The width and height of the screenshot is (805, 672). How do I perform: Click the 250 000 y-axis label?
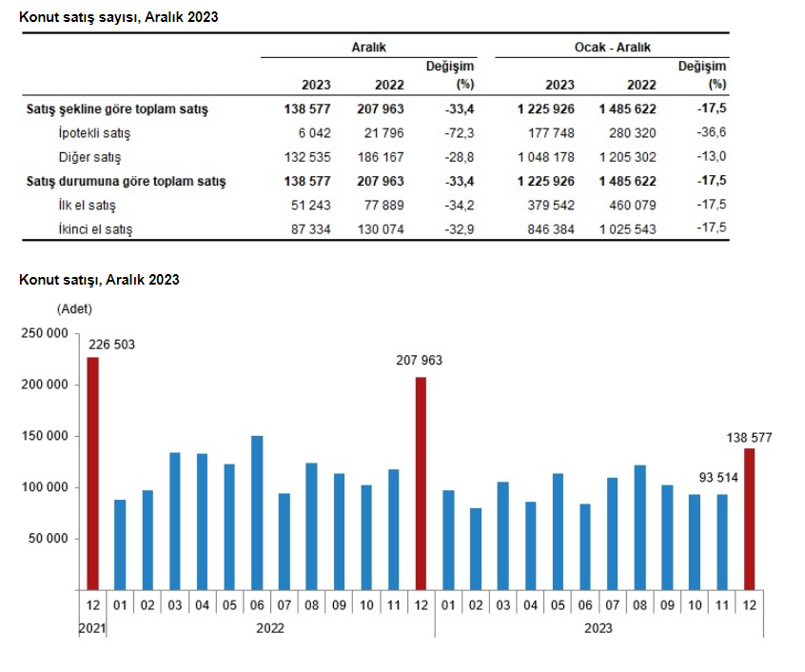(x=45, y=334)
